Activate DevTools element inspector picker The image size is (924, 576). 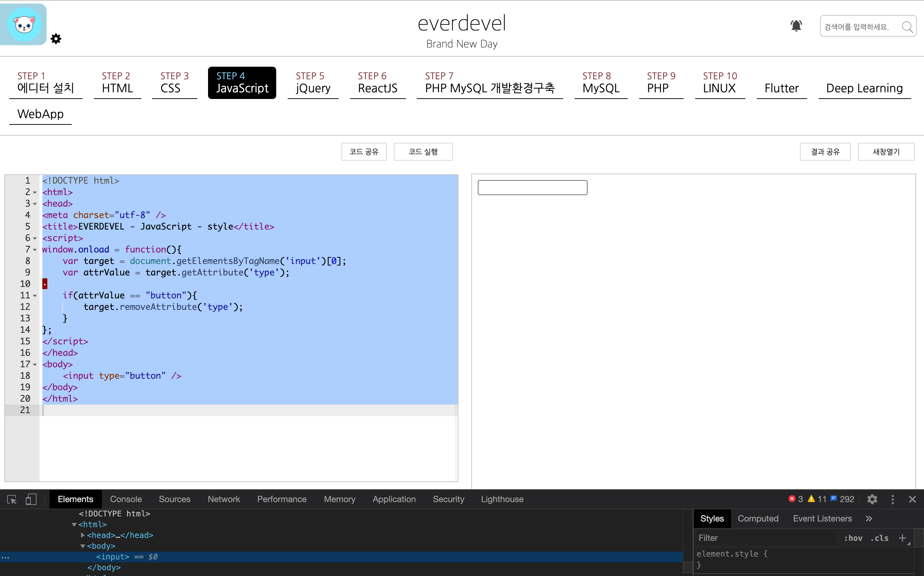point(12,500)
